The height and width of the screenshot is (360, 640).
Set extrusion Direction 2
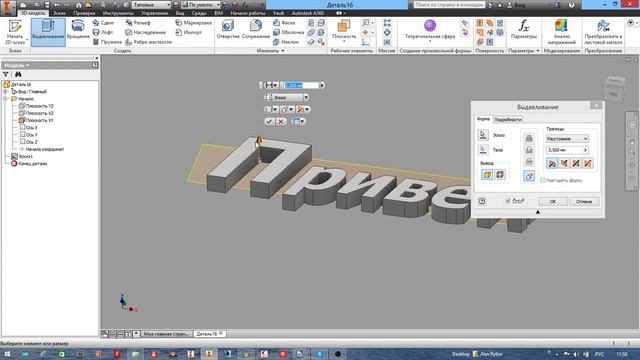pyautogui.click(x=564, y=163)
